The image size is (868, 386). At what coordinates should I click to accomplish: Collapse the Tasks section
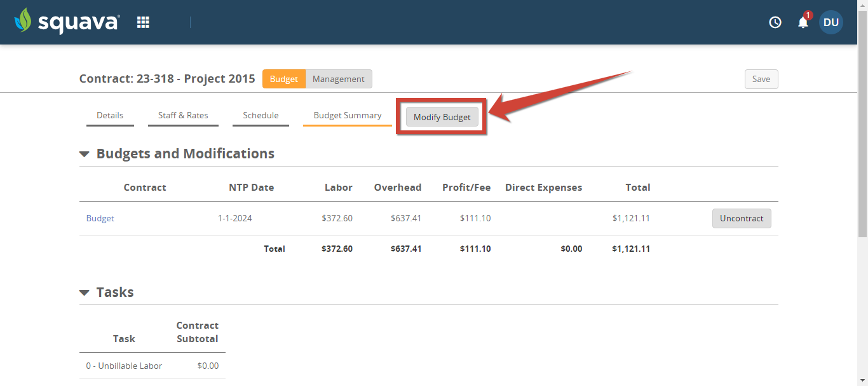tap(85, 293)
